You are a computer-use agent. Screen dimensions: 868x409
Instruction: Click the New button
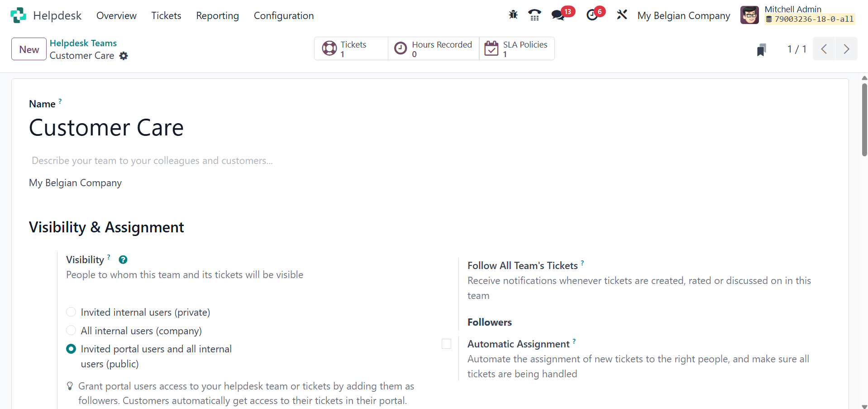pos(29,49)
